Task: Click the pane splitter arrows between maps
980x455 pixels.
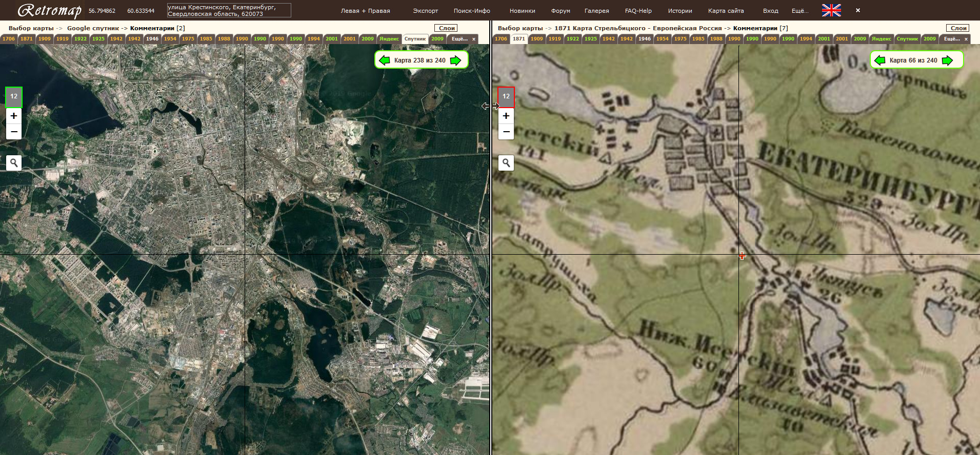Action: (x=491, y=106)
